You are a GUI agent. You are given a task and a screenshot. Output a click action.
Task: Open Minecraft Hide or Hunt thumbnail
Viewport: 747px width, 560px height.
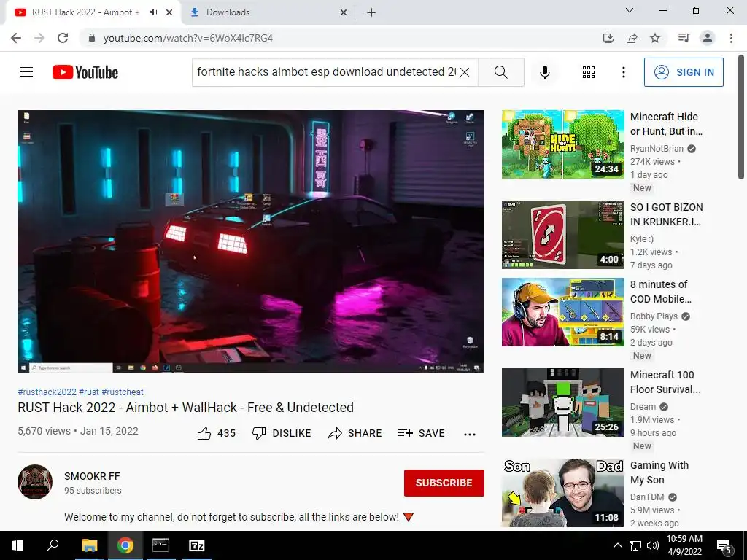[x=562, y=144]
